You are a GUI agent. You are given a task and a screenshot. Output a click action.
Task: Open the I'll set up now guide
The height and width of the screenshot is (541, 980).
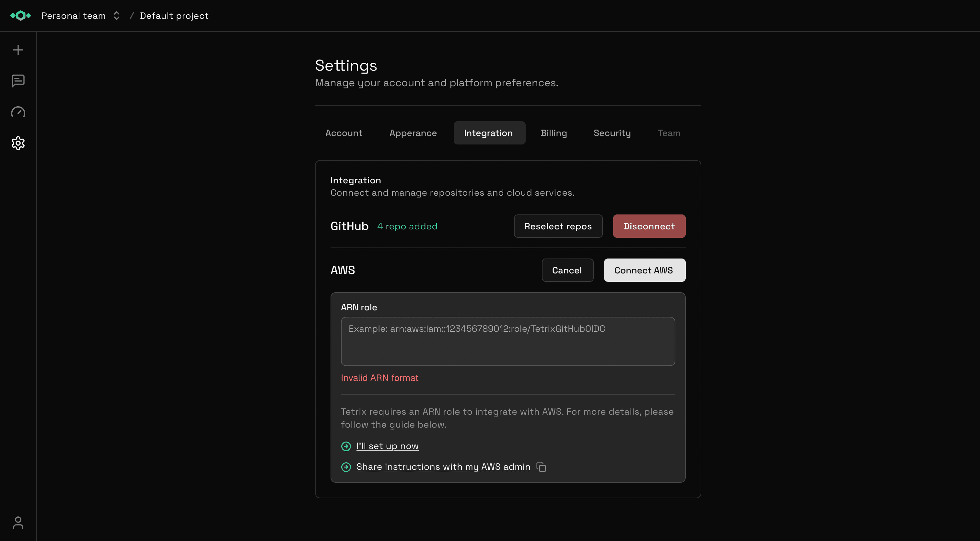pyautogui.click(x=387, y=446)
